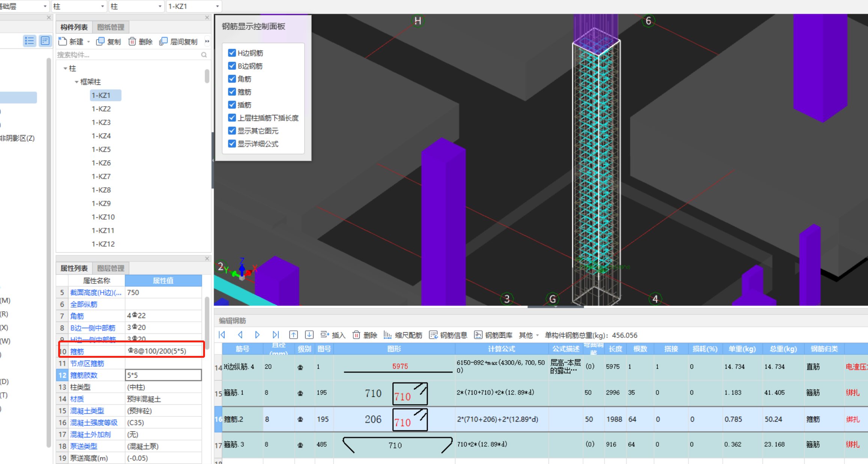Switch to detail view icon in left panel
The image size is (868, 464).
pyautogui.click(x=45, y=41)
